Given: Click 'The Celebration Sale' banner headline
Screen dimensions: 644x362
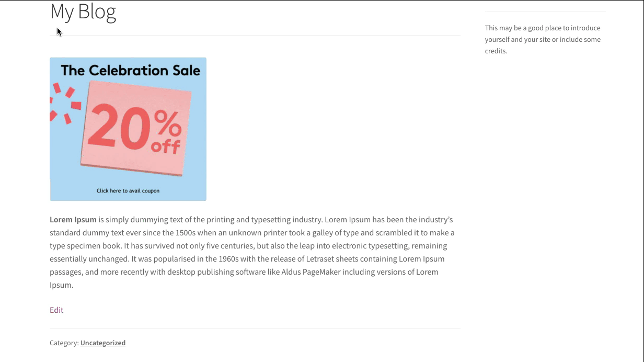Looking at the screenshot, I should coord(131,70).
